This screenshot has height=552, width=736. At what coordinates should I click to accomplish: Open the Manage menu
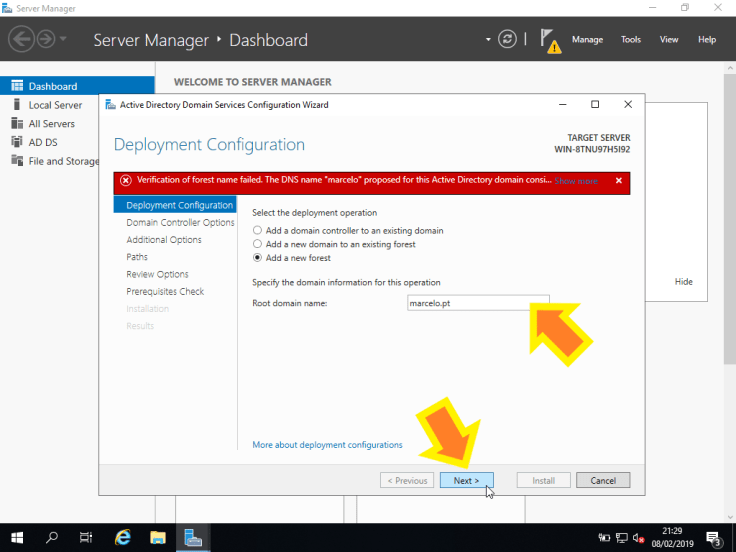[x=587, y=40]
